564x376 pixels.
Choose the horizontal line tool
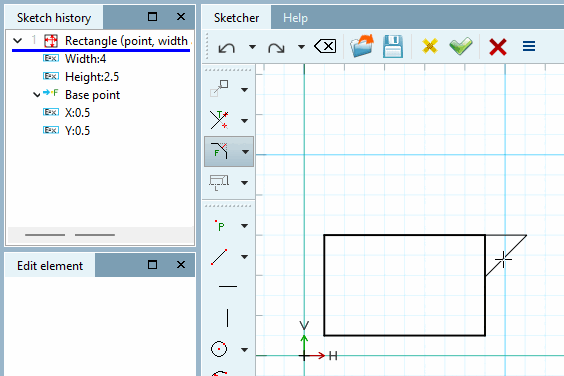[x=228, y=286]
